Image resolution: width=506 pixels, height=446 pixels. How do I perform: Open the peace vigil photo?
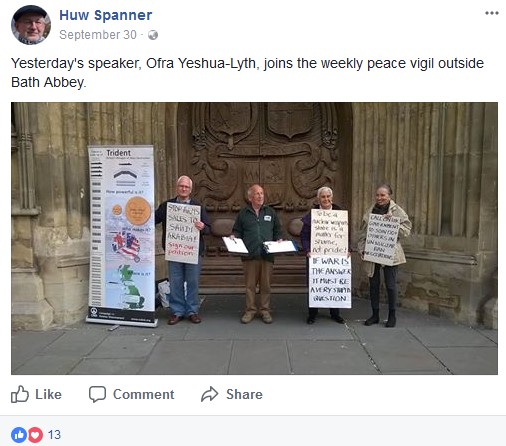[x=254, y=238]
